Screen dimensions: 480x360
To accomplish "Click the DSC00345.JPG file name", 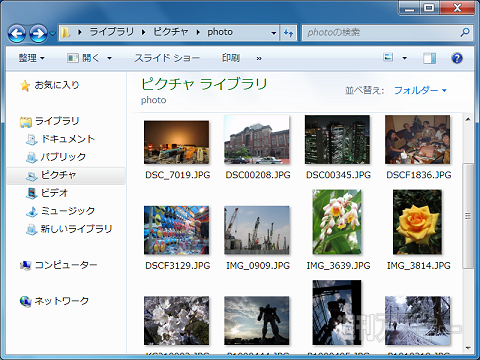I will pyautogui.click(x=338, y=175).
